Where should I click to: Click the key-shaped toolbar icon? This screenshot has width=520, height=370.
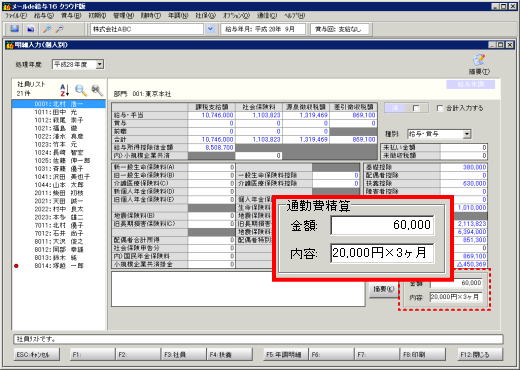(47, 29)
